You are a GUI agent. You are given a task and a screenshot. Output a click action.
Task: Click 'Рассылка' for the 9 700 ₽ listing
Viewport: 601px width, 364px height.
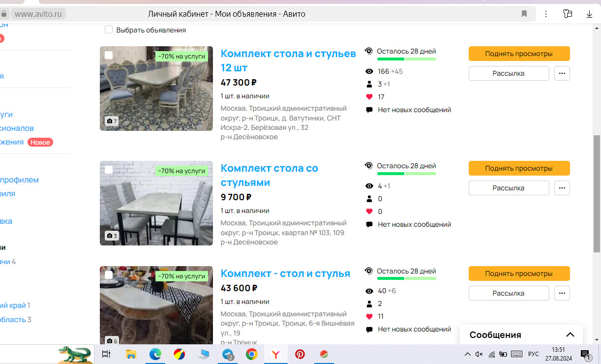tap(509, 188)
